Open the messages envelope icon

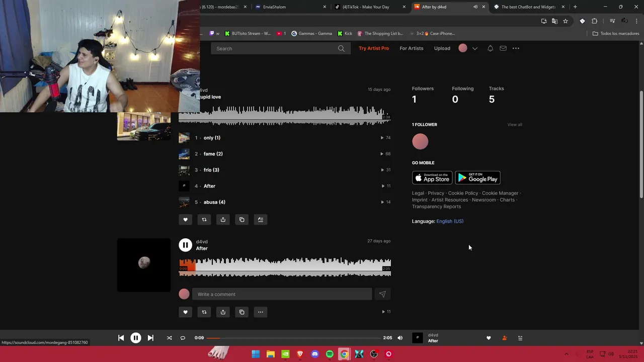(503, 48)
